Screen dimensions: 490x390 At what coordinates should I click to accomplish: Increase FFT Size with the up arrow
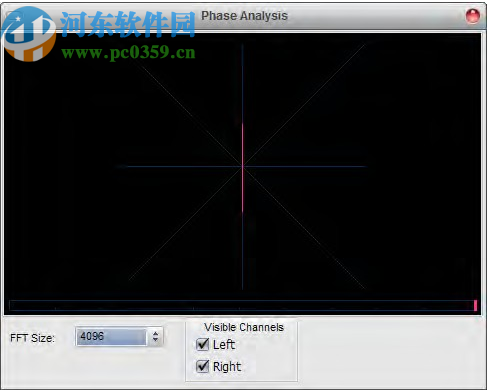click(155, 333)
